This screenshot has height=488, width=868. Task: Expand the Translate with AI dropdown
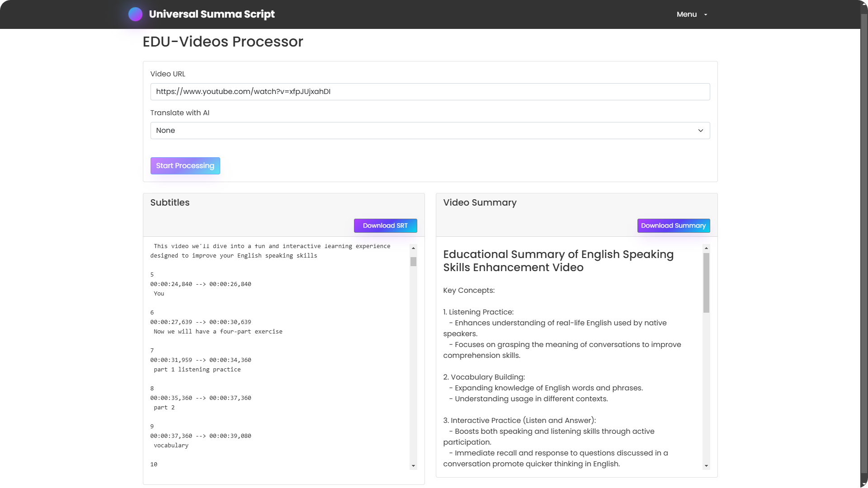point(425,131)
